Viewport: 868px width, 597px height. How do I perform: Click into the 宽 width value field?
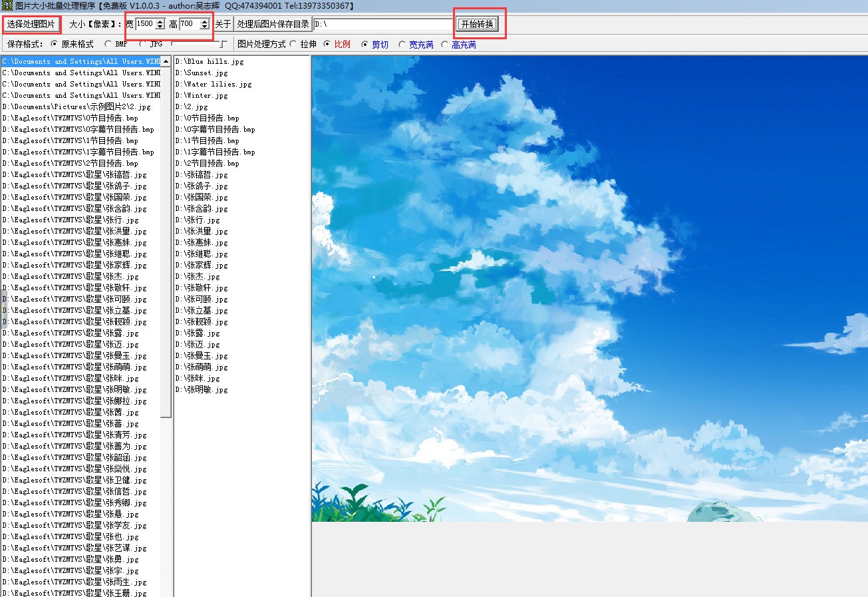144,25
